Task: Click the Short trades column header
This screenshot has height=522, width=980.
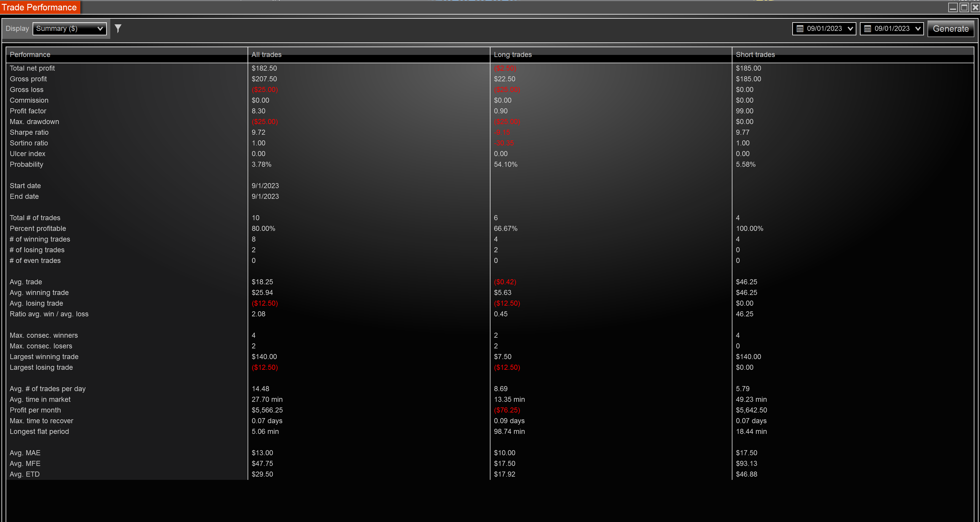Action: coord(853,55)
